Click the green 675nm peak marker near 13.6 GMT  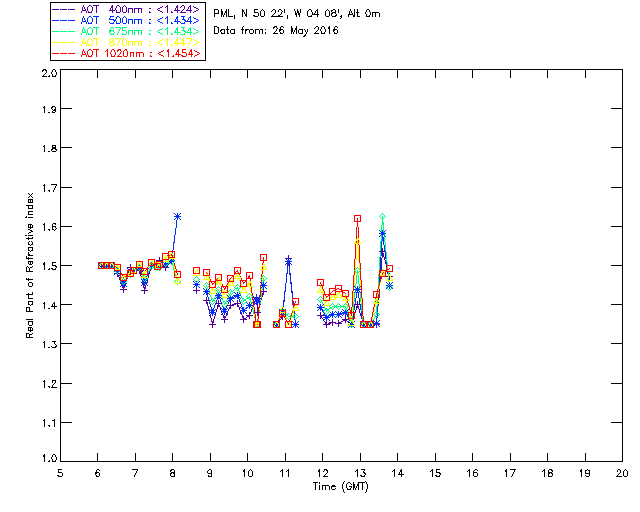382,216
